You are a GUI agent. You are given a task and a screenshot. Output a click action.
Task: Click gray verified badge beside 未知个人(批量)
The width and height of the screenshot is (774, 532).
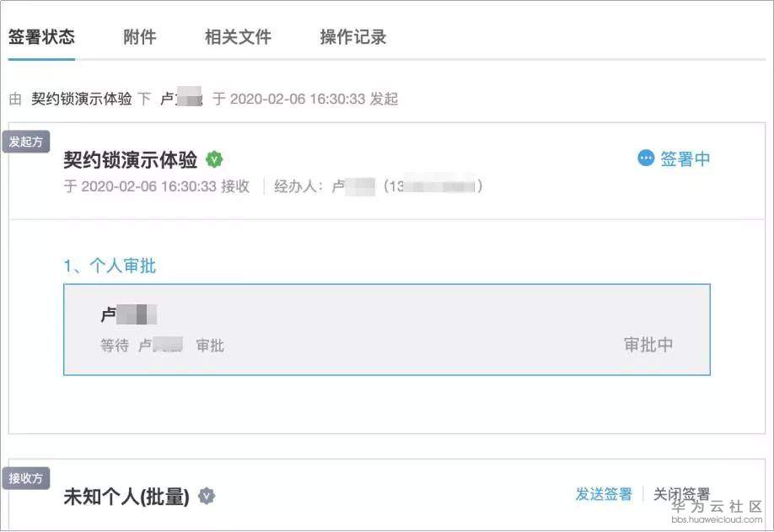click(x=207, y=497)
